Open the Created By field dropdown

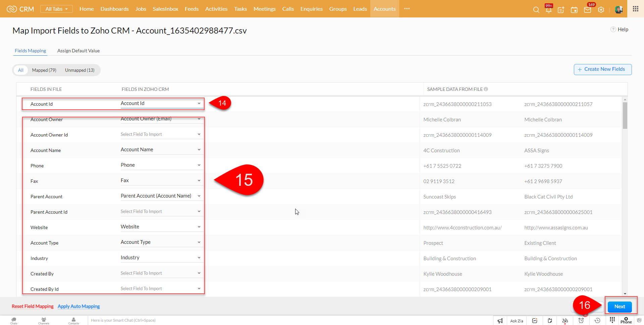point(162,273)
